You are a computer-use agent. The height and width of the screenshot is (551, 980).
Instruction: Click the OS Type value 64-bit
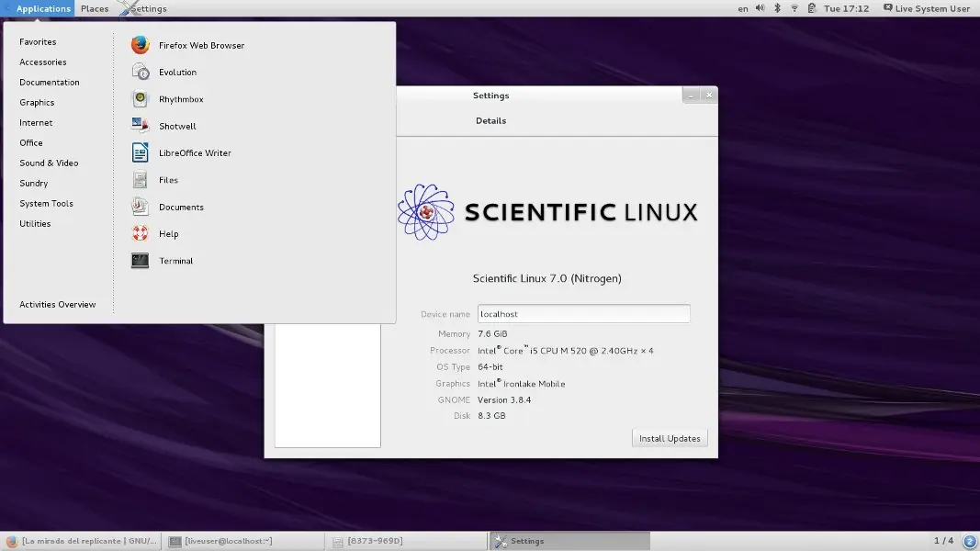point(490,366)
